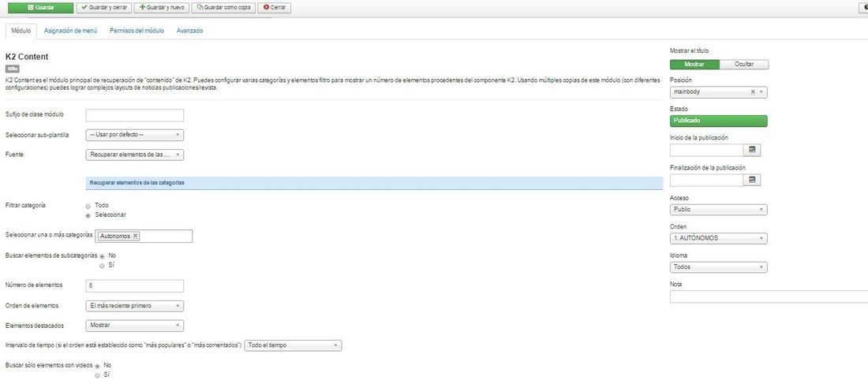Click Mostrar title toggle
This screenshot has height=384, width=868.
pos(694,64)
